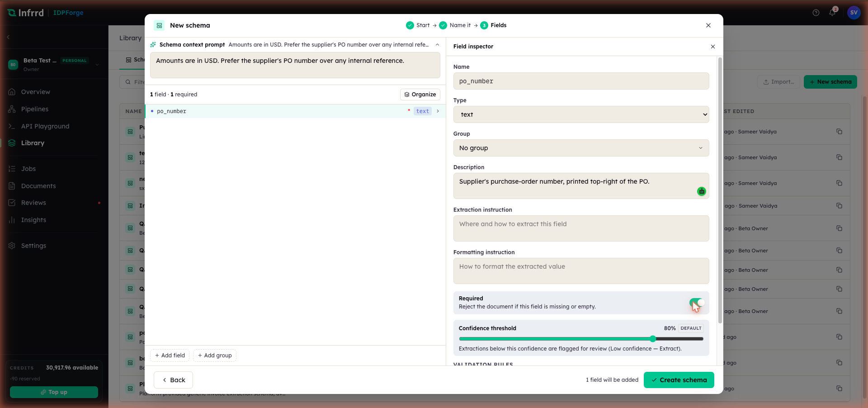Screen dimensions: 868x408
Task: Expand the po_number field row chevron
Action: tap(438, 111)
